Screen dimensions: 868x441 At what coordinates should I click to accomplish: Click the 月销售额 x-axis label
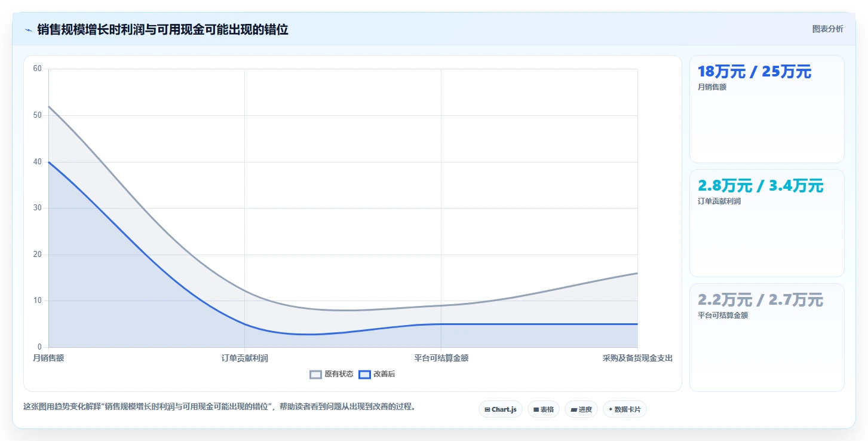click(48, 358)
